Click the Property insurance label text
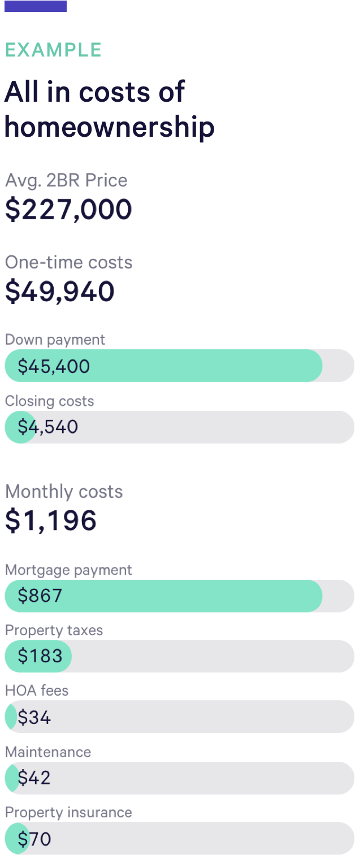Image resolution: width=364 pixels, height=868 pixels. coord(68,813)
